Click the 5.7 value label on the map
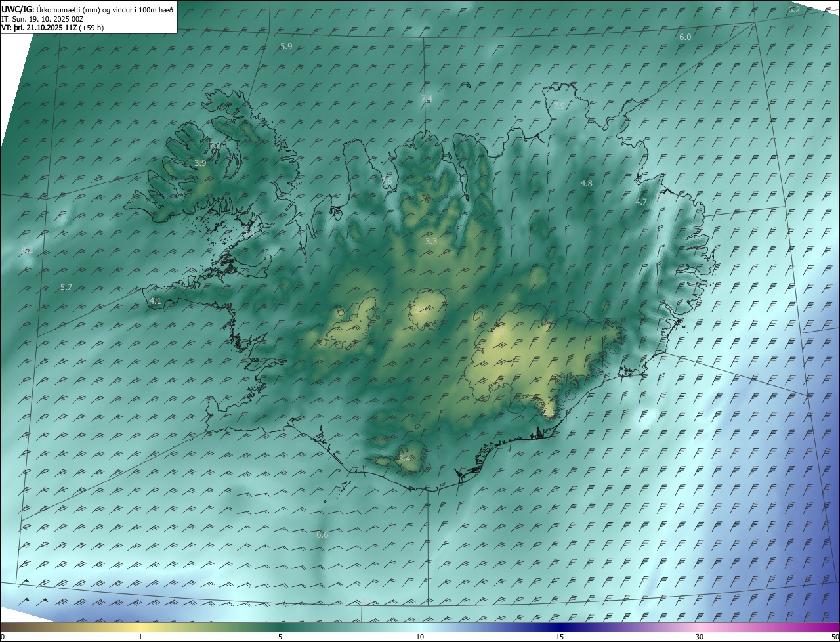Image resolution: width=840 pixels, height=642 pixels. click(x=66, y=288)
